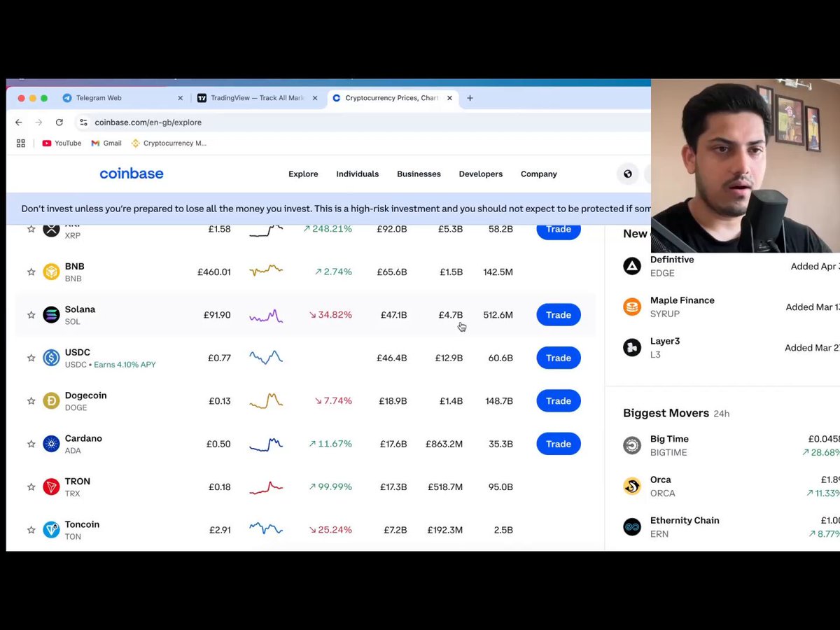This screenshot has height=630, width=840.
Task: Click the Biggest Movers heading
Action: coord(666,413)
